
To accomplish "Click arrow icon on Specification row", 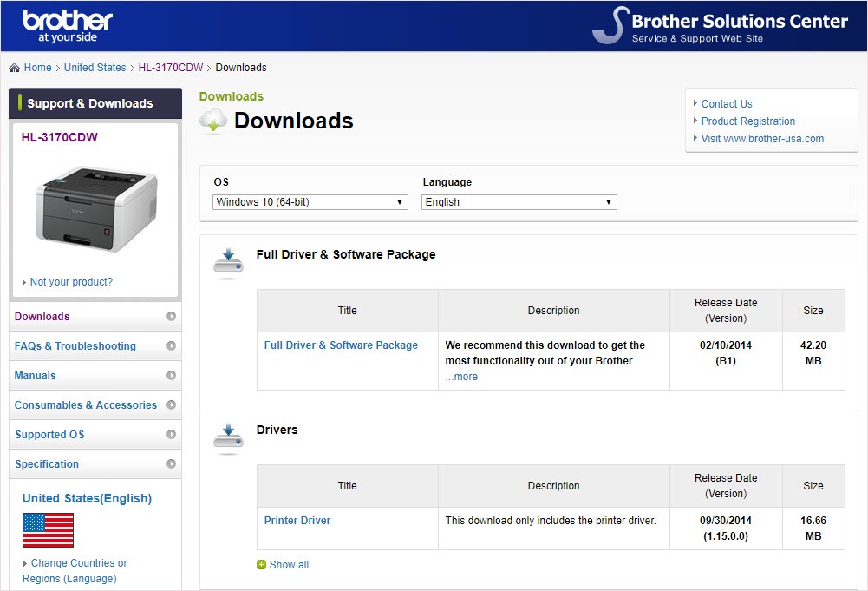I will (x=171, y=463).
